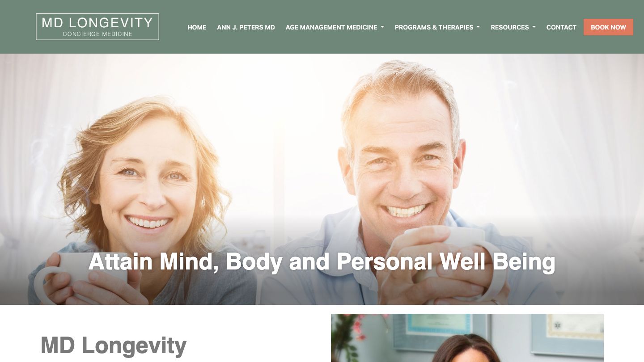Click the doctor's office photo
The image size is (644, 362).
pyautogui.click(x=467, y=338)
